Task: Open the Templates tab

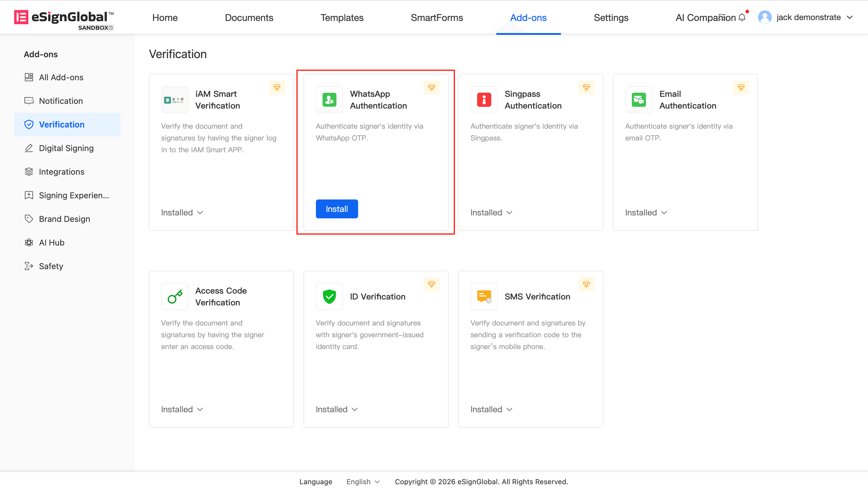Action: 342,17
